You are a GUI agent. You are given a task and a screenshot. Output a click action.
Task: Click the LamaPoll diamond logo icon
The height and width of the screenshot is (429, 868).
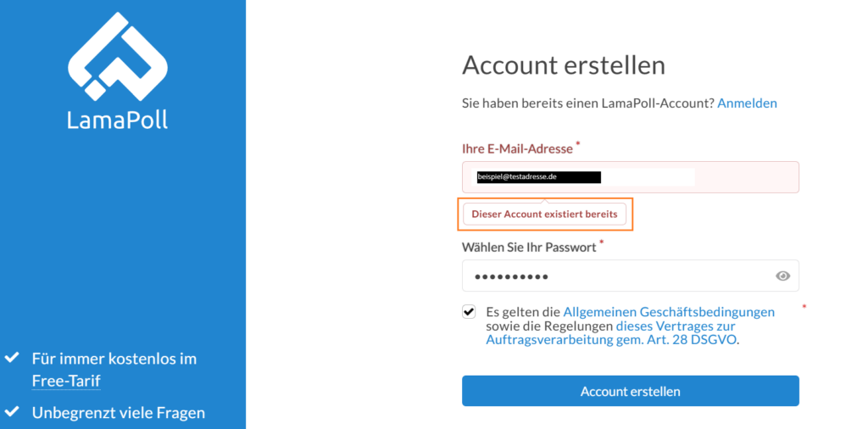click(x=118, y=57)
